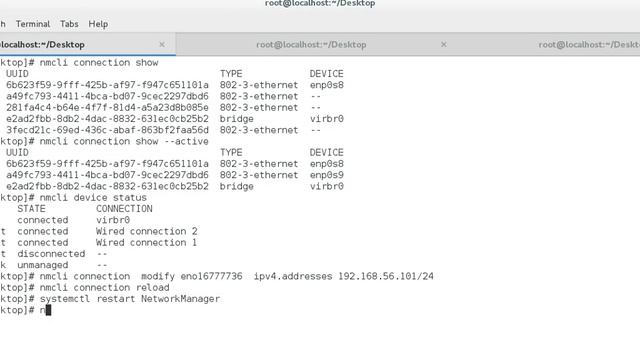Image resolution: width=640 pixels, height=360 pixels.
Task: Click the 'unmanaged' state entry
Action: pos(42,265)
